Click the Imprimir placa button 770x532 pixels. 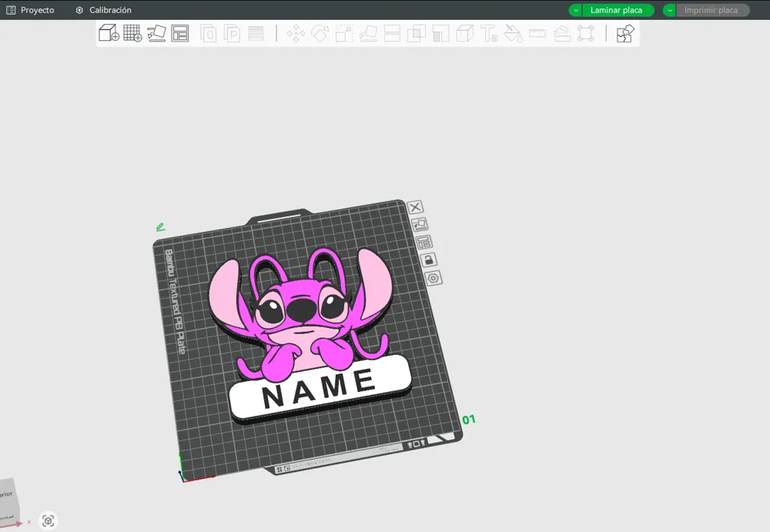(712, 10)
